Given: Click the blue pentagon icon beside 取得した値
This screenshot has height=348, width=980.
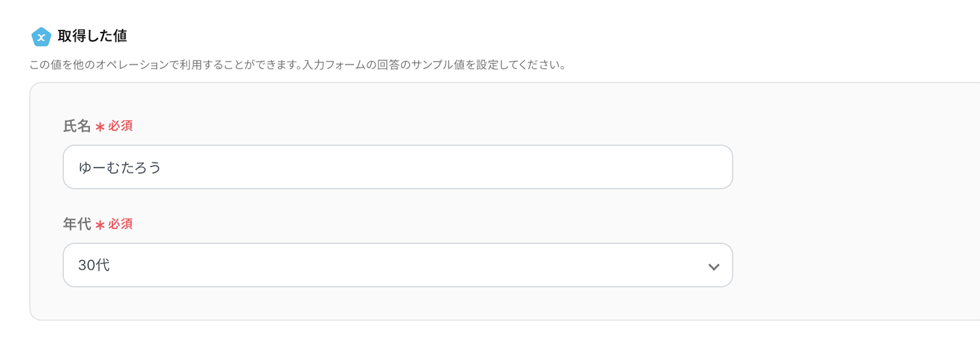Looking at the screenshot, I should click(41, 37).
